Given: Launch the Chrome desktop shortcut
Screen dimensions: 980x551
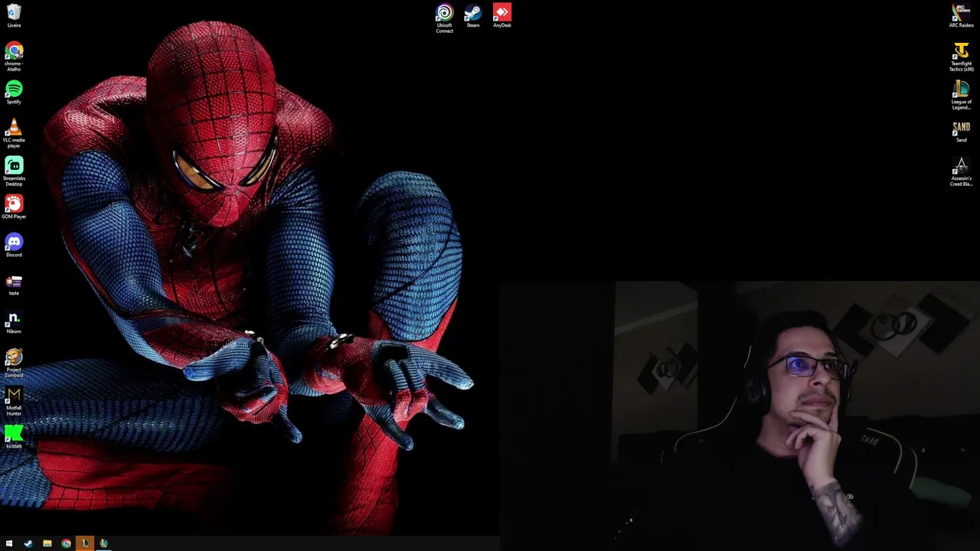Looking at the screenshot, I should (14, 55).
